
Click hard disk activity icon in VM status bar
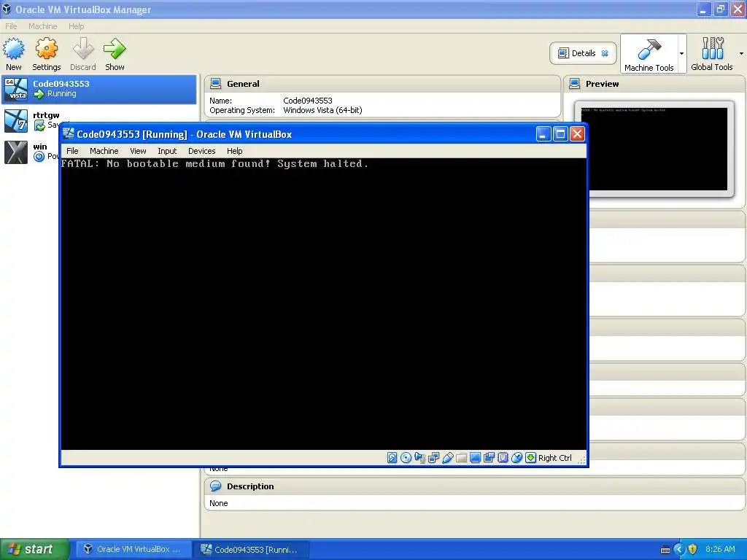pyautogui.click(x=392, y=458)
